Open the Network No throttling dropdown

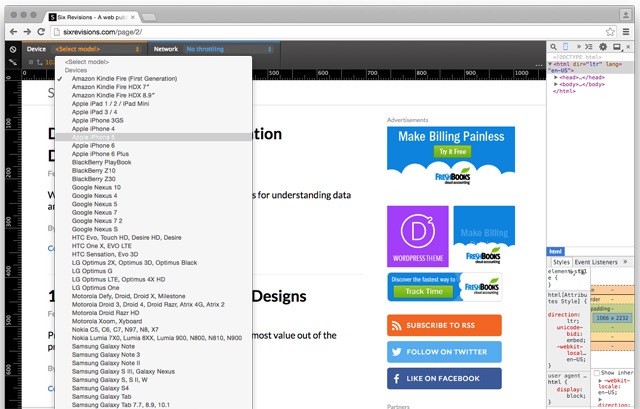[228, 49]
